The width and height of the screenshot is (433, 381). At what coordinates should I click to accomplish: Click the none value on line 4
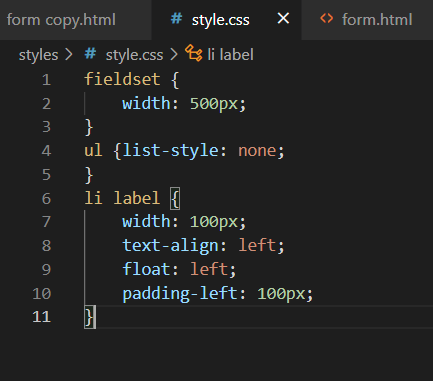pyautogui.click(x=257, y=151)
